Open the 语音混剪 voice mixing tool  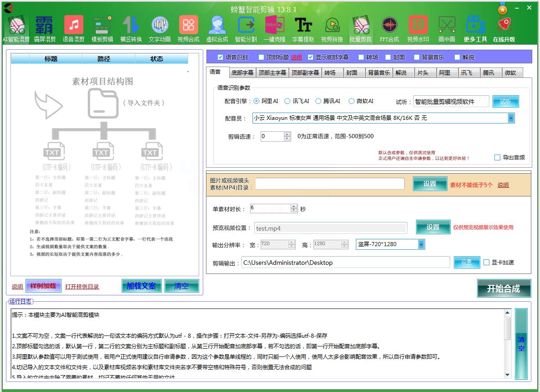(73, 29)
